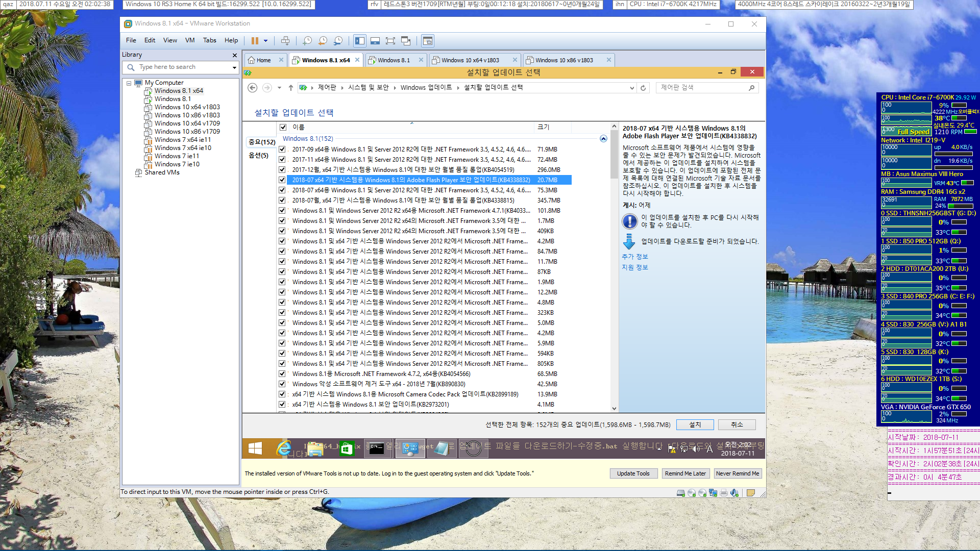
Task: Open the guest Windows Start button
Action: (x=255, y=448)
